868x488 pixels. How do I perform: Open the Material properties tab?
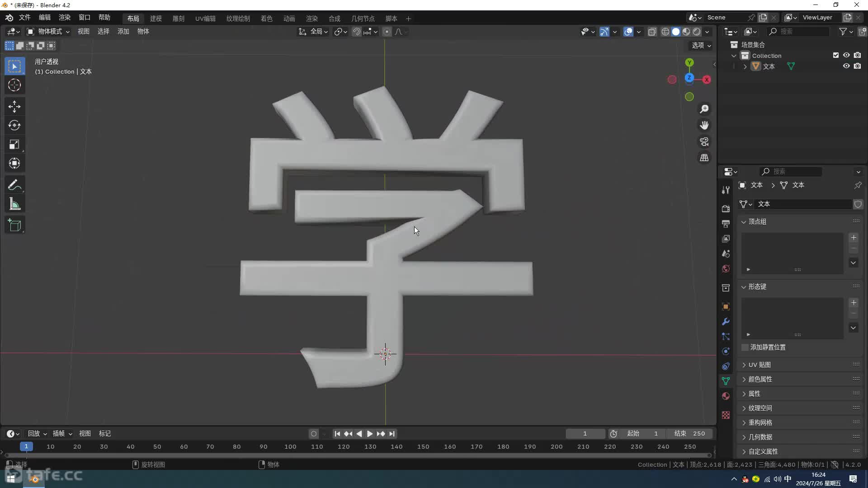[x=726, y=396]
